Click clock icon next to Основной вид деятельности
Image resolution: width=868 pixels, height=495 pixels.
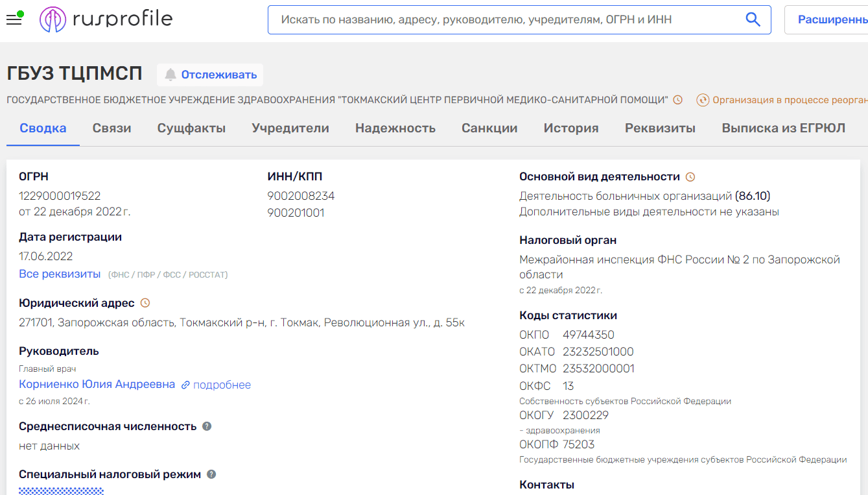point(690,176)
